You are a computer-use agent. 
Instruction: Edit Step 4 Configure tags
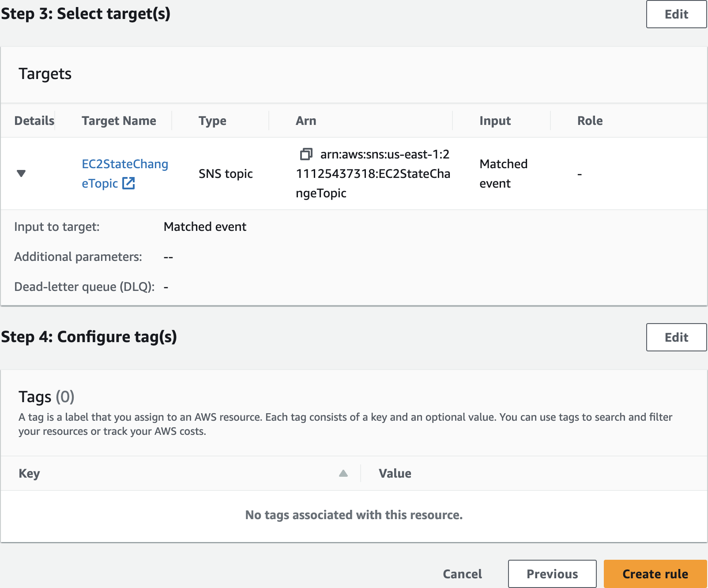(x=676, y=337)
